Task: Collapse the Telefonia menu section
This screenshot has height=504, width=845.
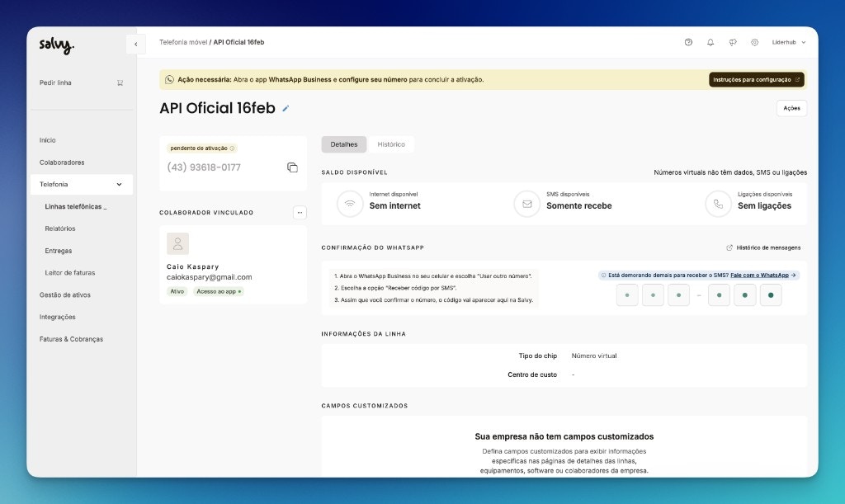Action: pos(119,184)
